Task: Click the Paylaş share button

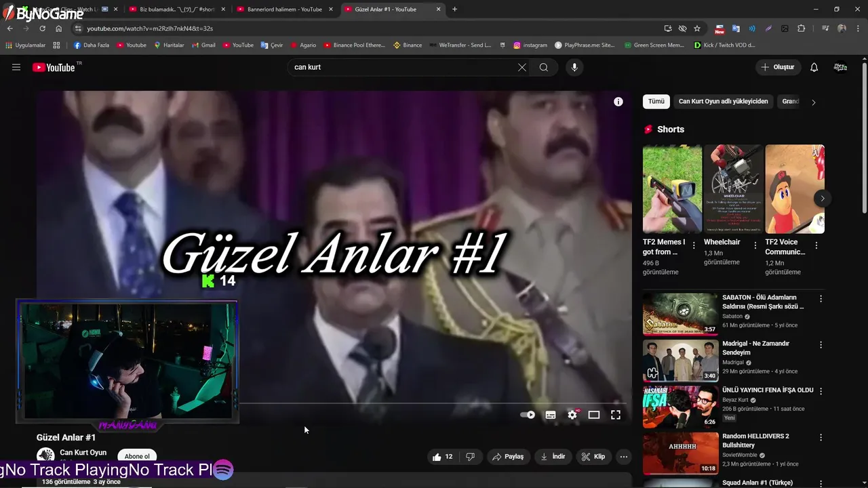Action: (x=508, y=457)
